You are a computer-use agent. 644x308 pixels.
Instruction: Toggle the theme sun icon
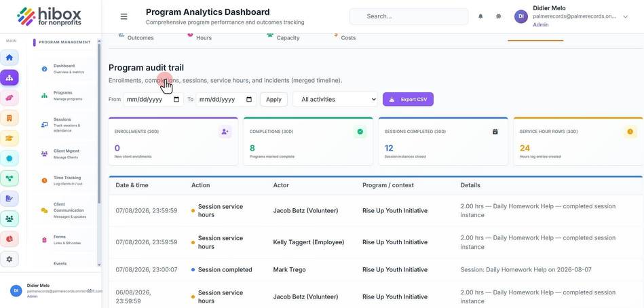click(498, 16)
